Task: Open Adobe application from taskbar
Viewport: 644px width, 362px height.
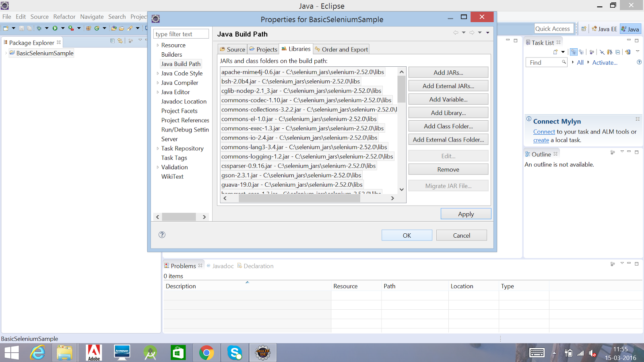Action: (94, 353)
